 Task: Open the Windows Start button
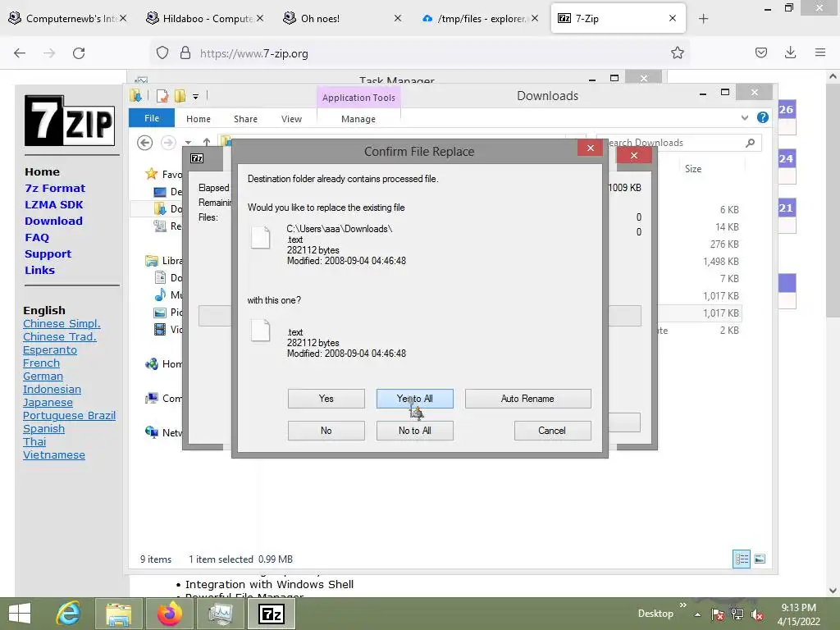click(20, 614)
